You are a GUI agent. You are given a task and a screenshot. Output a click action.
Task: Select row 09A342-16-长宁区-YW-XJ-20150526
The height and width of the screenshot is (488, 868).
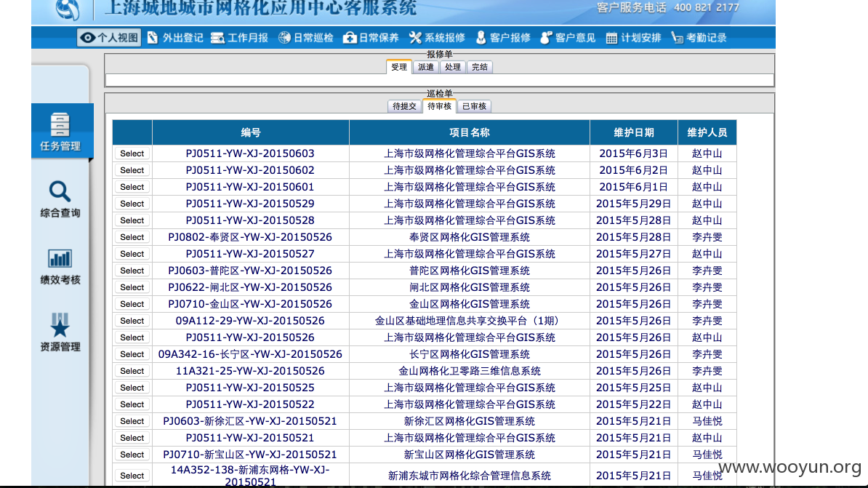coord(132,354)
